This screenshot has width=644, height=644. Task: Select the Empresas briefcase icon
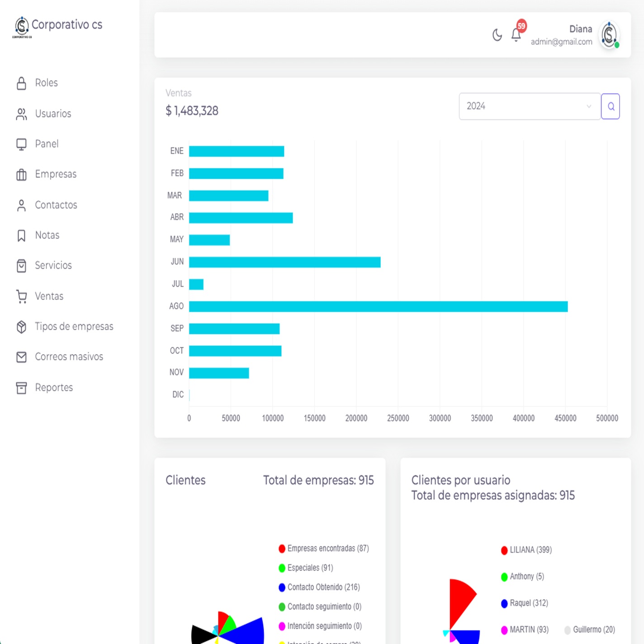(21, 175)
